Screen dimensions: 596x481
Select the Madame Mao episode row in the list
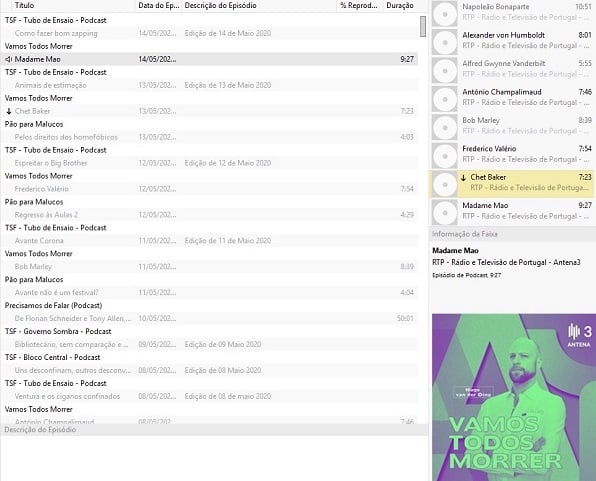(209, 59)
